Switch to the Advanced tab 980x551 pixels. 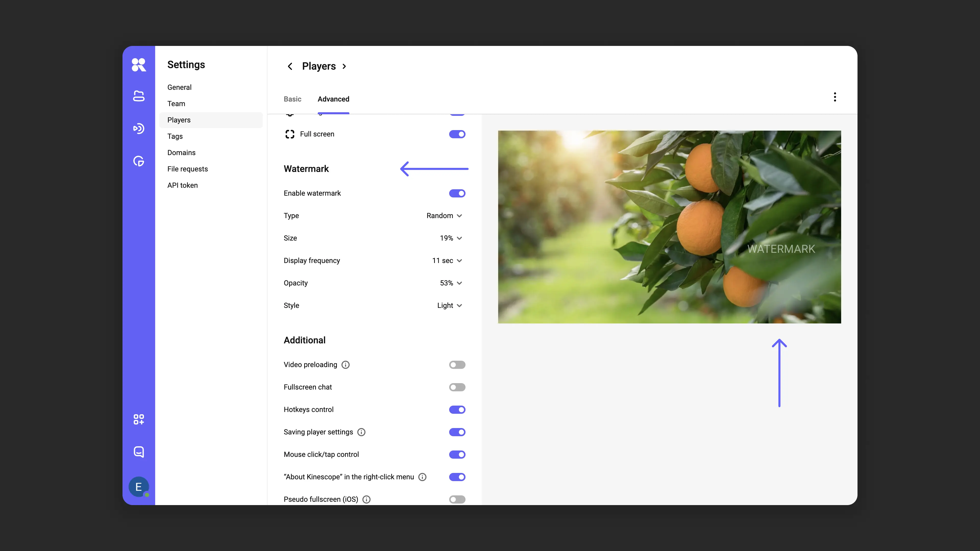coord(333,99)
